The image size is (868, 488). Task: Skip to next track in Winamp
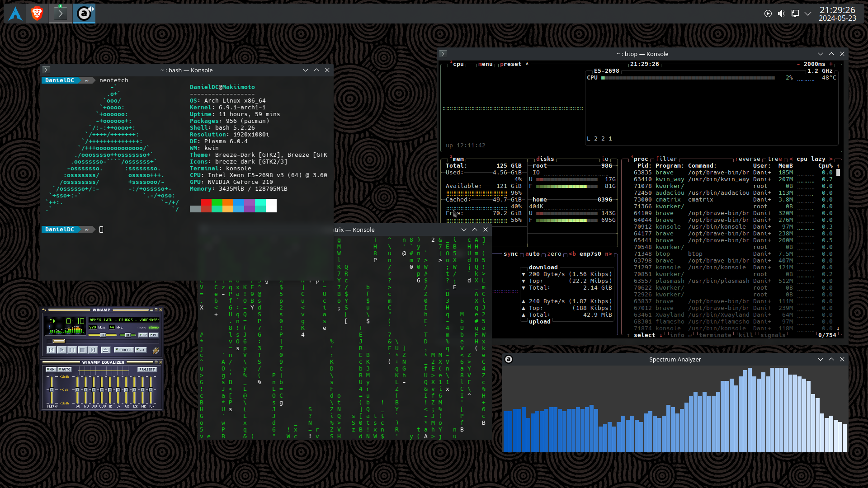pos(93,350)
